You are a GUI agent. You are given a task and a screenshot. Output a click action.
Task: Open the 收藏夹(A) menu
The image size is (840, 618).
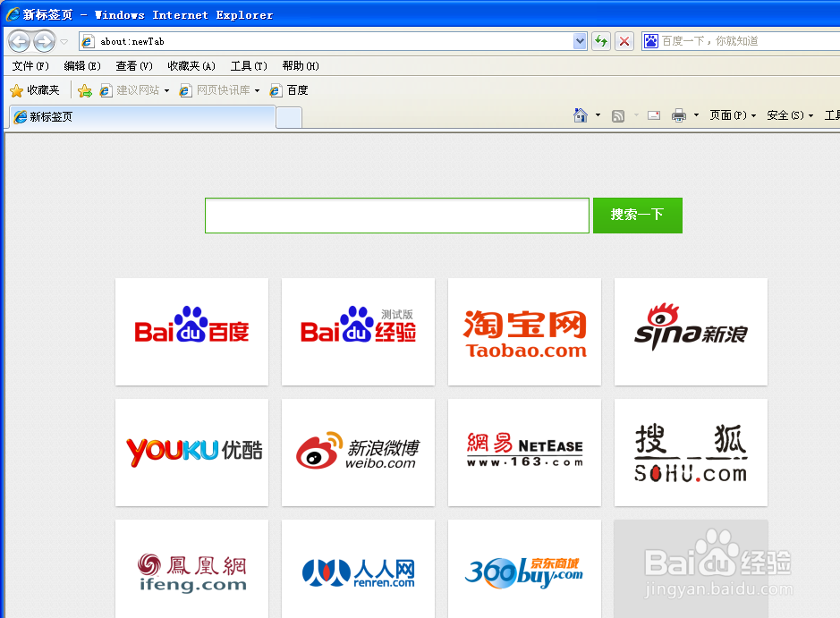pyautogui.click(x=191, y=66)
